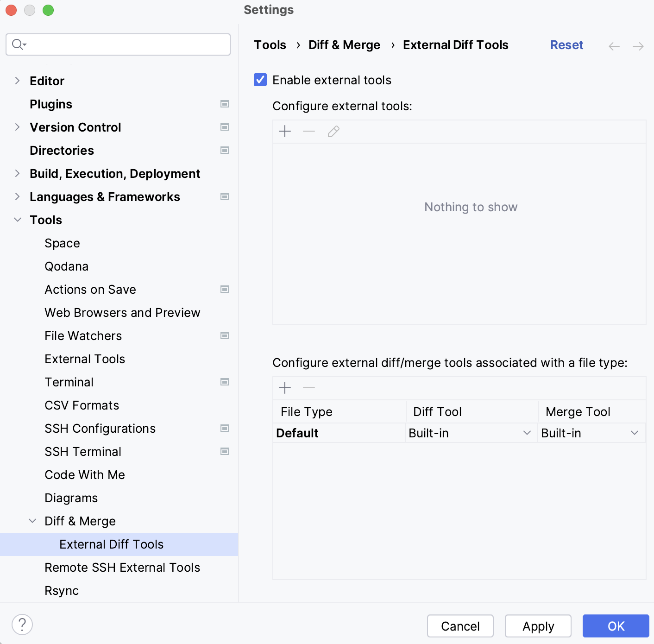Click the settings indicator icon beside Terminal
The width and height of the screenshot is (654, 644).
pos(225,382)
